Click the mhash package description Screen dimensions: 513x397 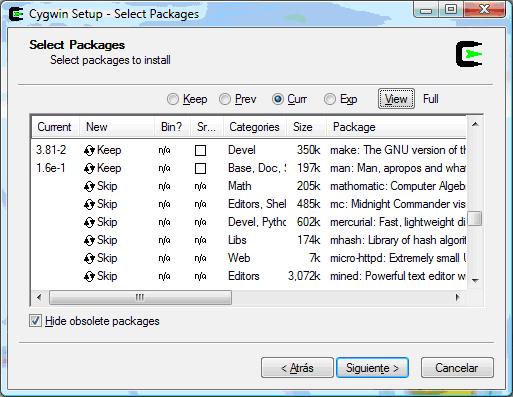398,240
